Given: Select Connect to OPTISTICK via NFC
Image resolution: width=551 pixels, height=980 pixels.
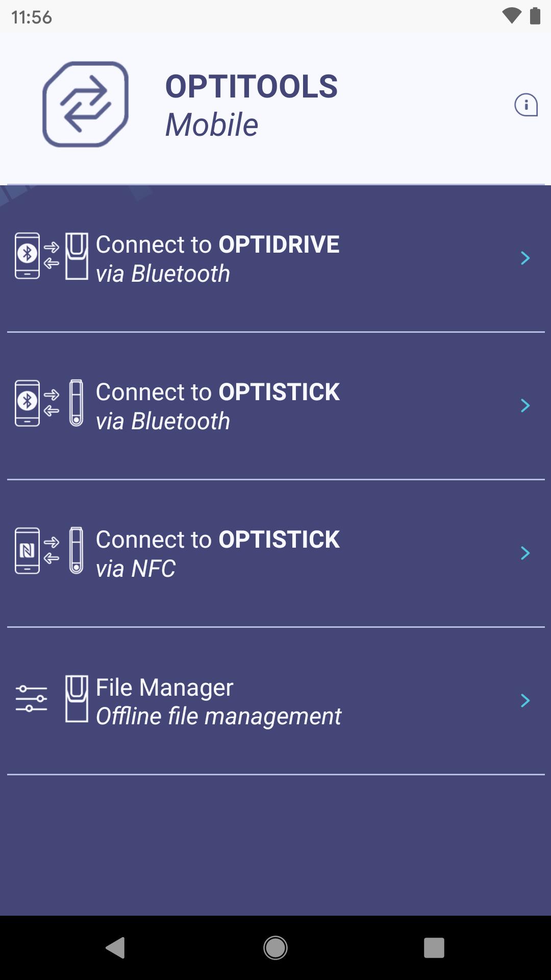Looking at the screenshot, I should click(217, 554).
